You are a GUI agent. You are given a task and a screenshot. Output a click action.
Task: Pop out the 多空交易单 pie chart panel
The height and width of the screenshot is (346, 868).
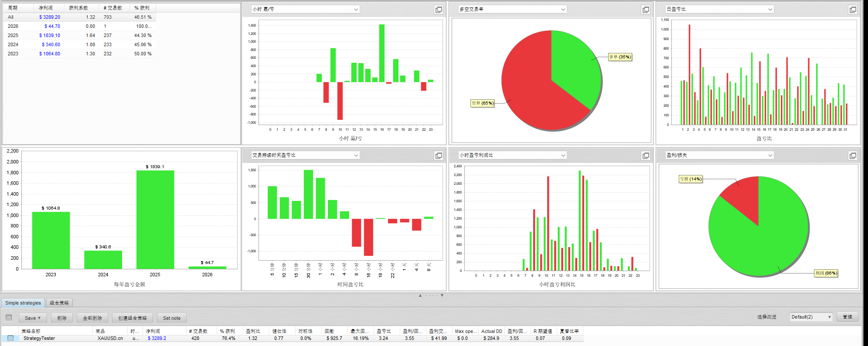click(646, 10)
